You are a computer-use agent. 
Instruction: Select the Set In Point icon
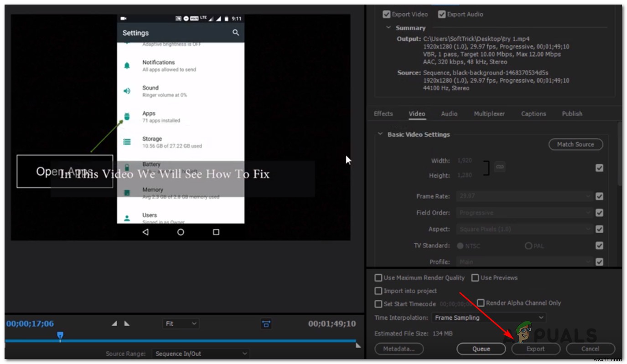114,323
